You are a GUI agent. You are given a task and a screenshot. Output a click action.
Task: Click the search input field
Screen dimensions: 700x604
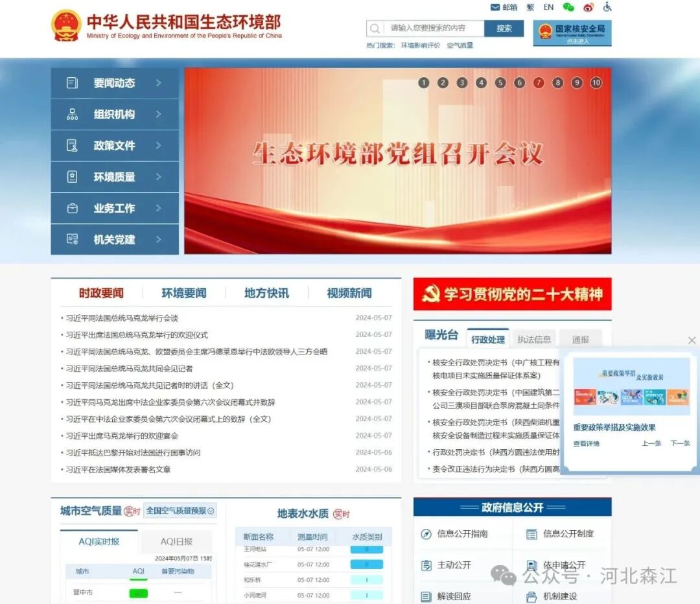pos(434,29)
